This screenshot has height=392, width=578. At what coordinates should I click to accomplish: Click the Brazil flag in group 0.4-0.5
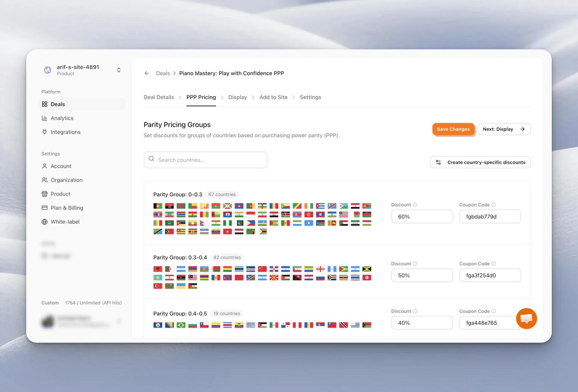pos(181,325)
